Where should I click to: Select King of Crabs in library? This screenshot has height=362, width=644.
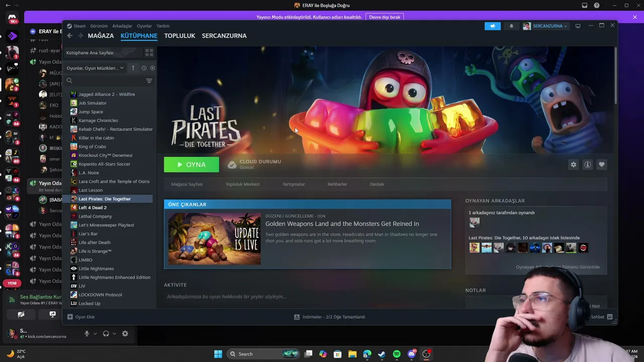[92, 146]
